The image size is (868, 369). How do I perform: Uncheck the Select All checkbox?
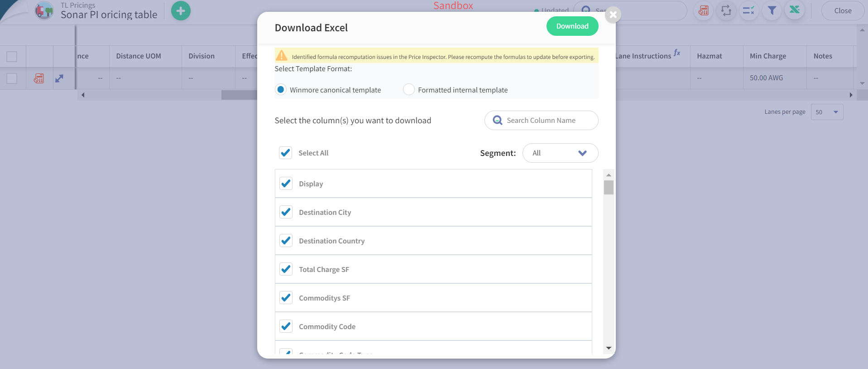pyautogui.click(x=285, y=153)
